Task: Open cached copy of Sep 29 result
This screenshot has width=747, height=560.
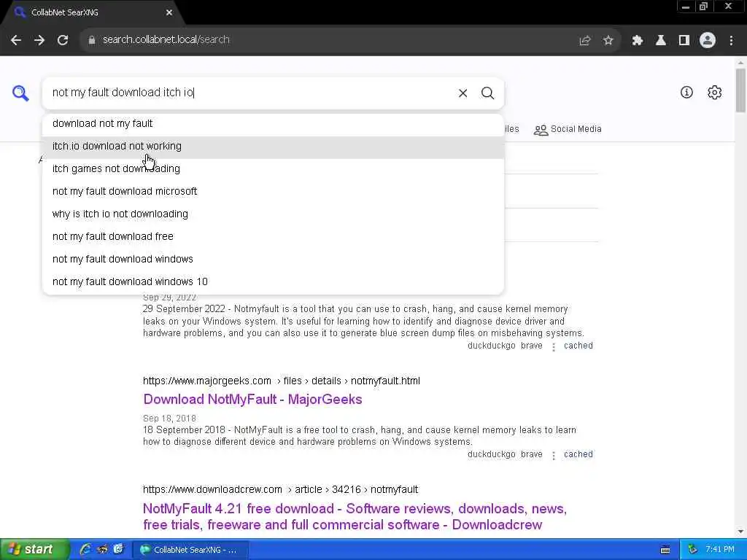Action: point(578,346)
